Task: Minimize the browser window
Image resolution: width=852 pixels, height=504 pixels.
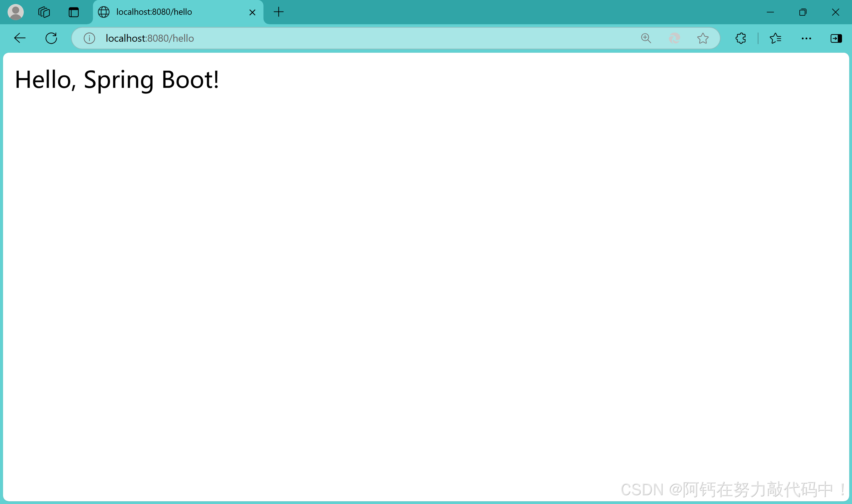Action: tap(770, 12)
